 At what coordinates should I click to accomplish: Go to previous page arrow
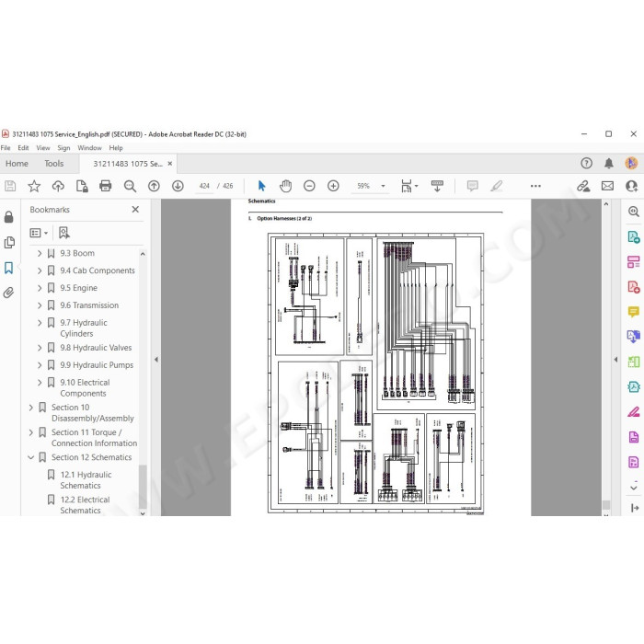click(154, 186)
